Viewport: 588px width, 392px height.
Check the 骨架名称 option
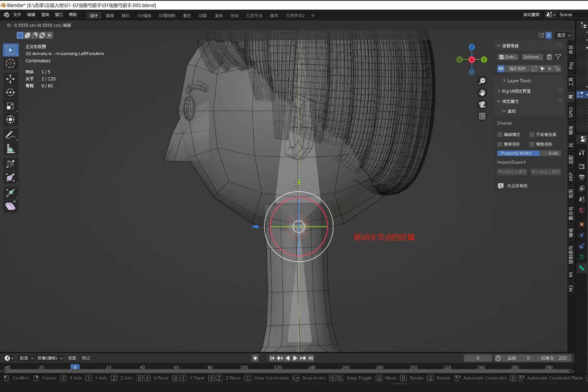tap(500, 144)
